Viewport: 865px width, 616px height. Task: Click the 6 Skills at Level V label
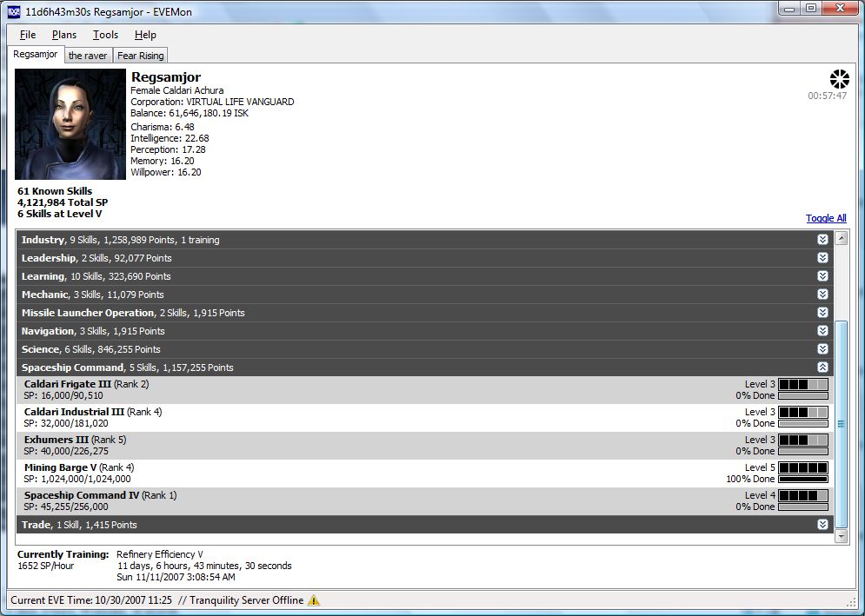[60, 214]
